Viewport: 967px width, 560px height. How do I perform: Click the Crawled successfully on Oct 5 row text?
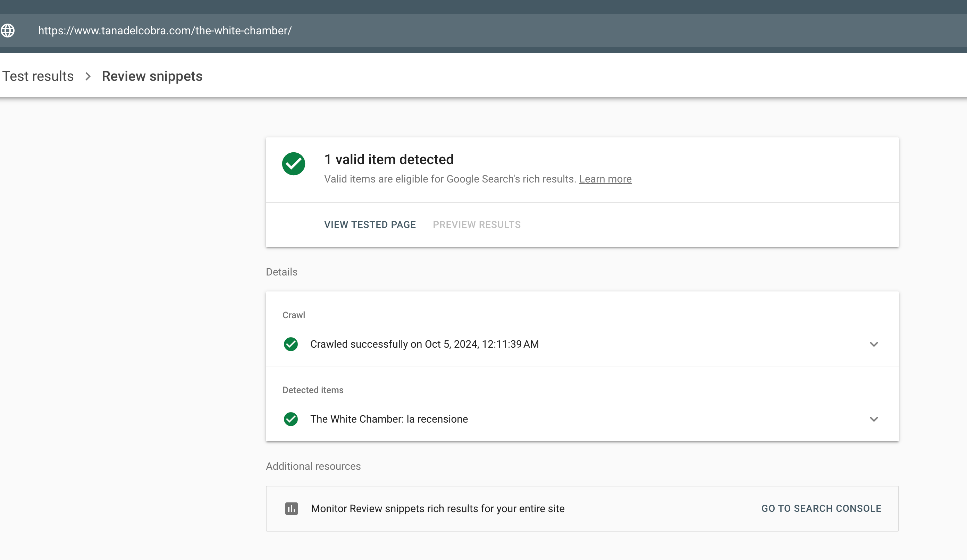tap(424, 345)
